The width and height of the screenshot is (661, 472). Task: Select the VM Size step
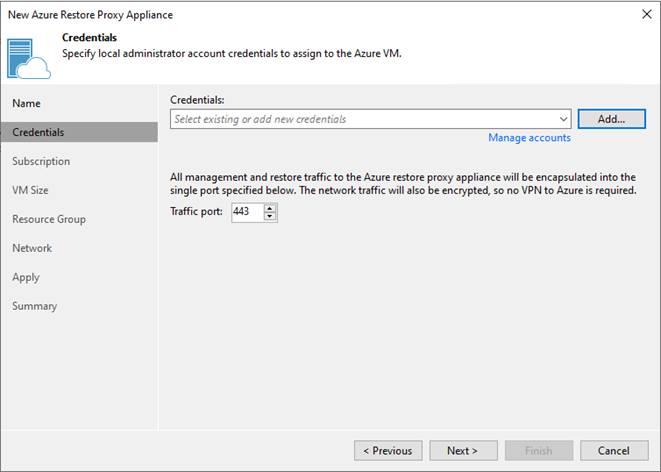pos(30,190)
